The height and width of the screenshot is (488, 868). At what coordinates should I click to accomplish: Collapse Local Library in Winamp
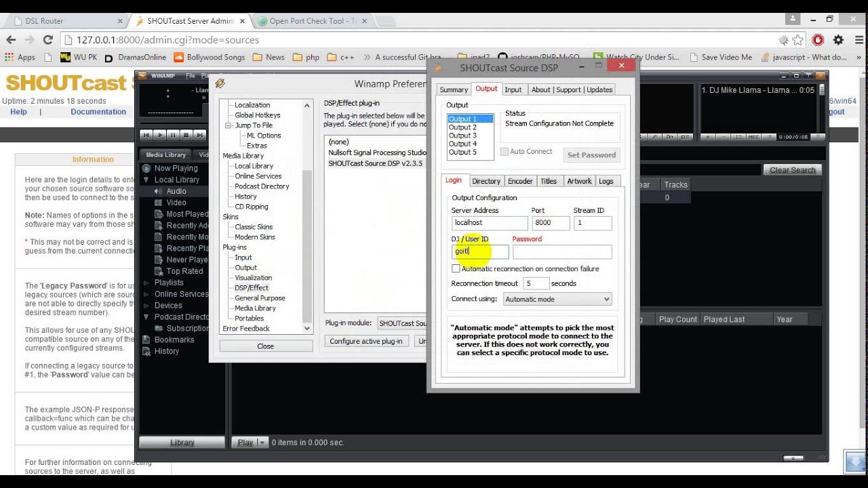click(x=146, y=180)
